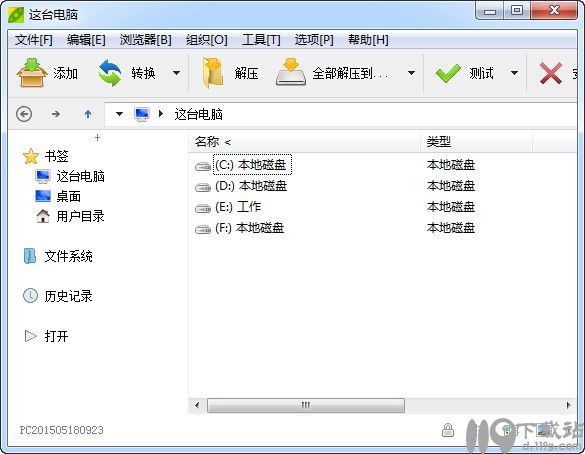Open the address history dropdown arrow

point(119,114)
